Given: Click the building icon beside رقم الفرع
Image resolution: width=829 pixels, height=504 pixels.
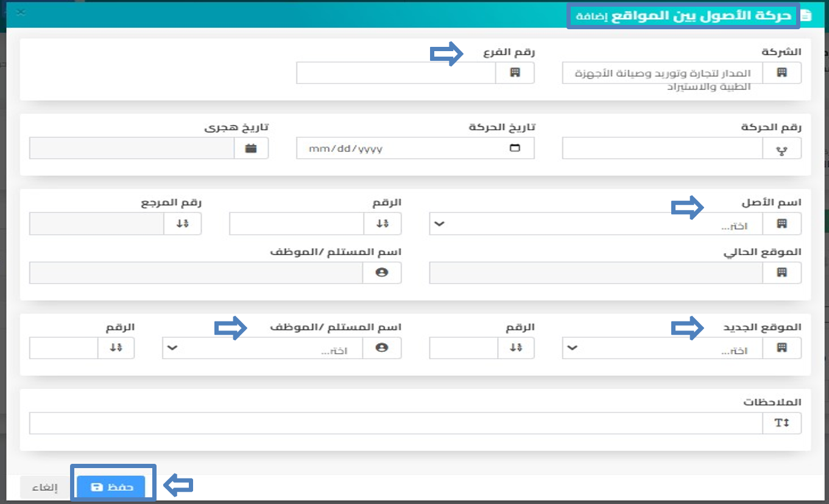Looking at the screenshot, I should click(x=515, y=72).
